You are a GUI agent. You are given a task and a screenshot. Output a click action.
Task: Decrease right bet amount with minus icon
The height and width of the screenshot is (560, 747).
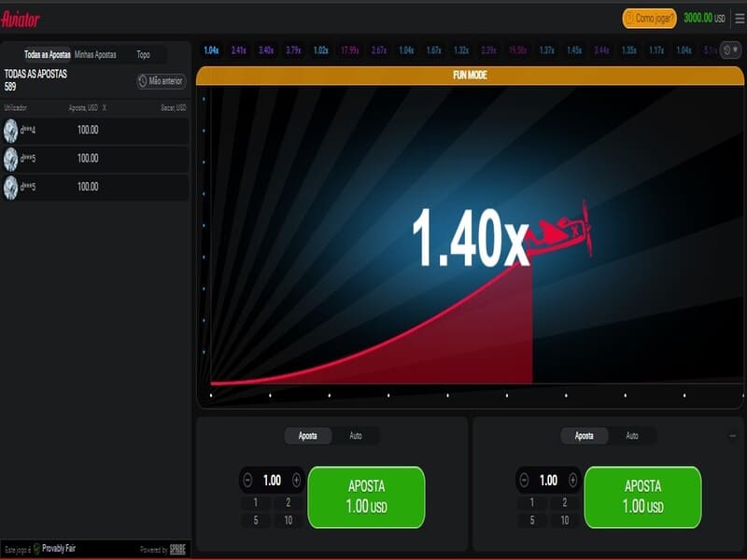tap(524, 480)
